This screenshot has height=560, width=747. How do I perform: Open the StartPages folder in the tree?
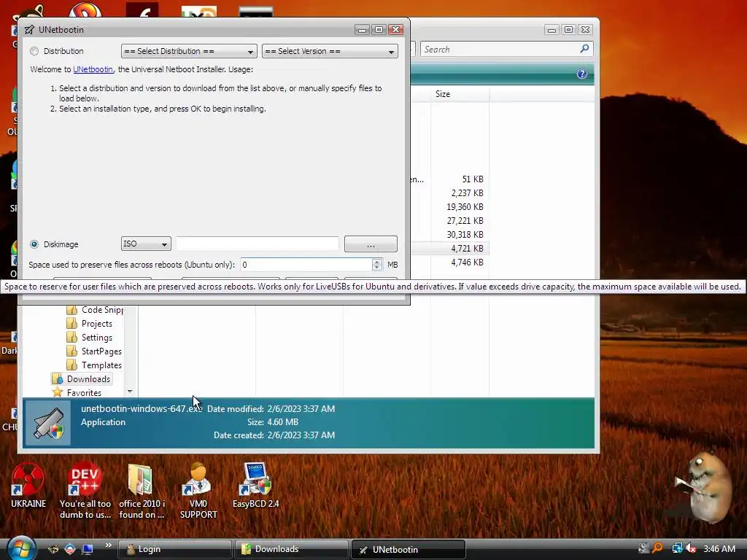click(x=94, y=351)
